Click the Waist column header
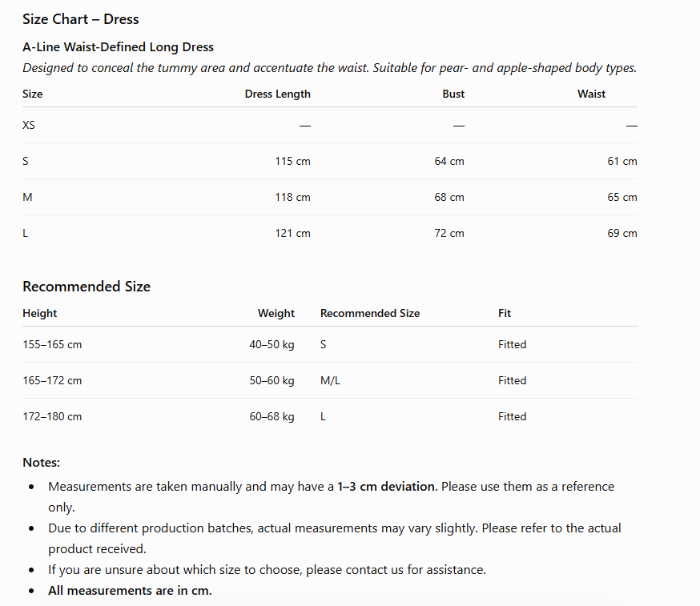The image size is (700, 606). pyautogui.click(x=592, y=94)
